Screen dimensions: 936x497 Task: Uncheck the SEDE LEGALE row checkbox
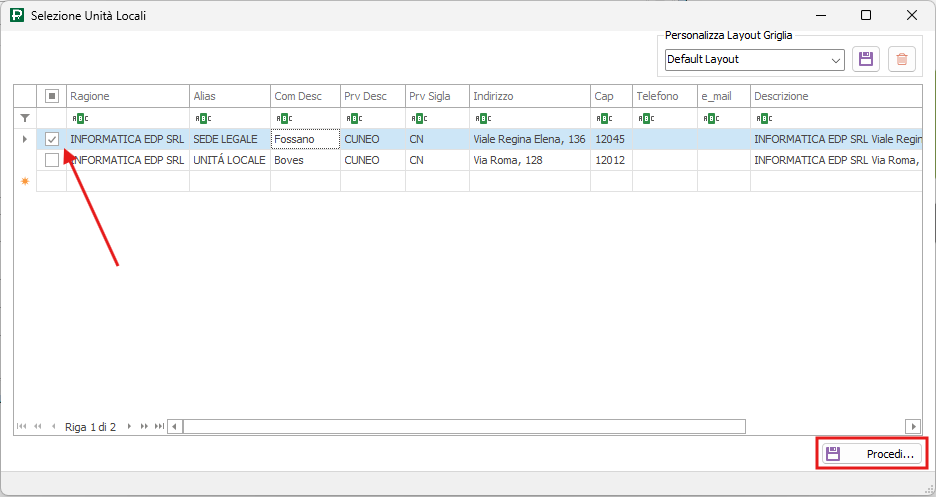[52, 139]
